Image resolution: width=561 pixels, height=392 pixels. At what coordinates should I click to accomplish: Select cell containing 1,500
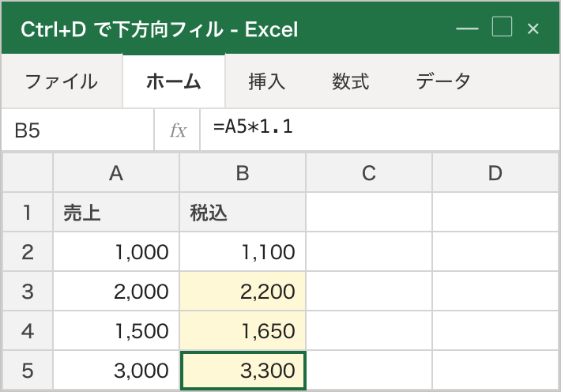tap(116, 330)
